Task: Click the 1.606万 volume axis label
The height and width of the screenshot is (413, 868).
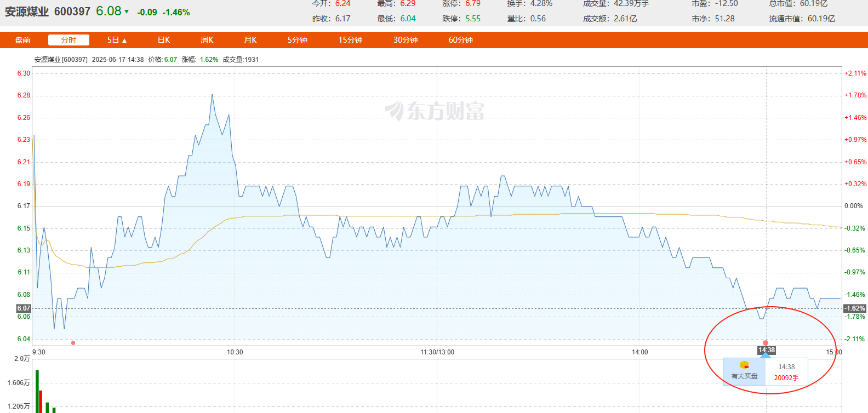Action: 19,383
